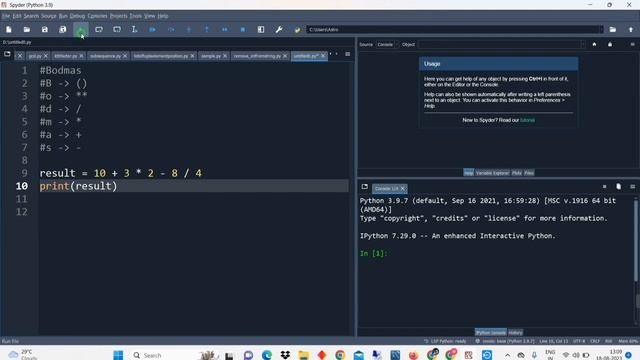This screenshot has height=360, width=640.
Task: Open the Spyder tutorial link
Action: click(527, 120)
